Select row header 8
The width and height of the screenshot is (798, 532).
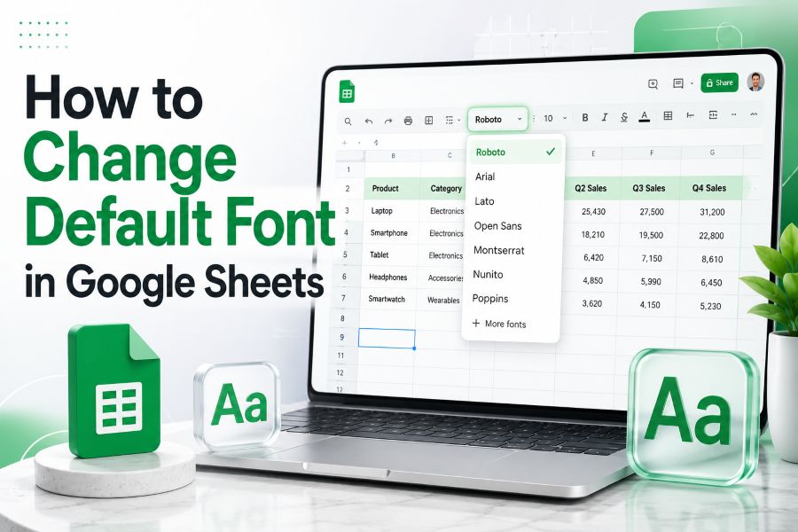(342, 318)
